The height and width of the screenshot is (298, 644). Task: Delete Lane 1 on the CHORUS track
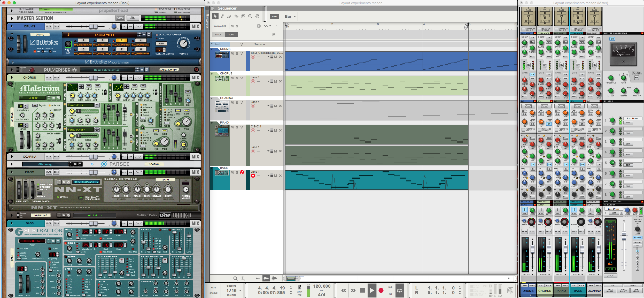point(280,81)
